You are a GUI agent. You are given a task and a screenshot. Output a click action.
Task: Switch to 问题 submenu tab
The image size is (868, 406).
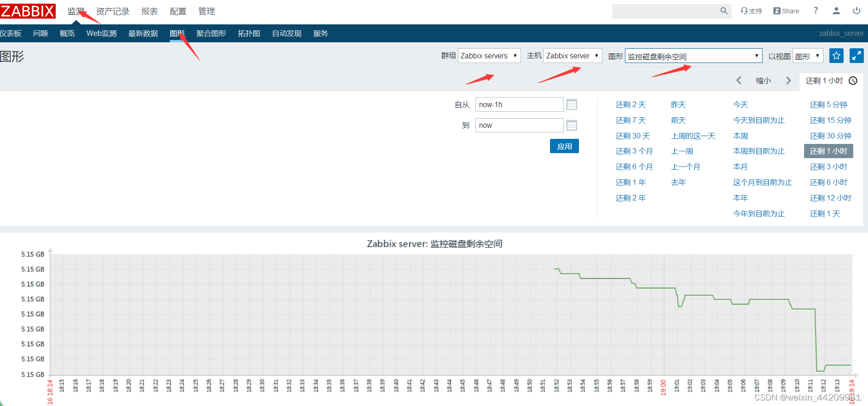pyautogui.click(x=41, y=34)
